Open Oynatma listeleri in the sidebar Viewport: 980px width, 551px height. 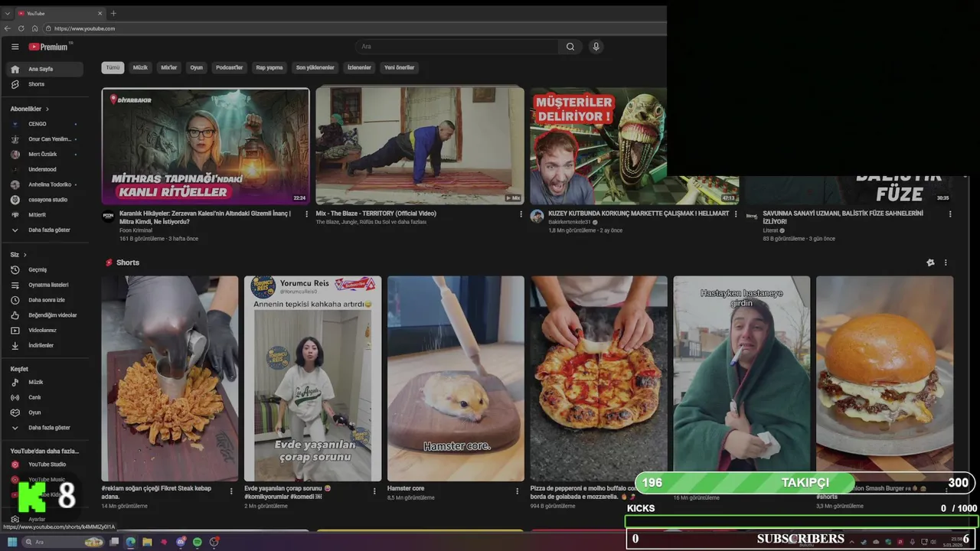[46, 285]
